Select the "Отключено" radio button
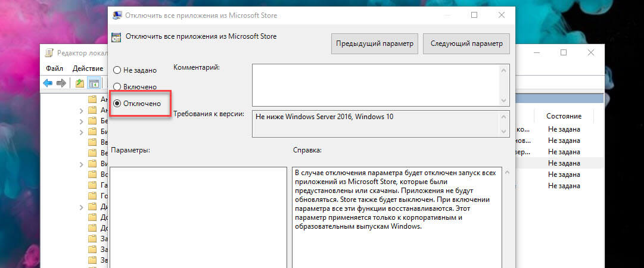 pos(117,104)
